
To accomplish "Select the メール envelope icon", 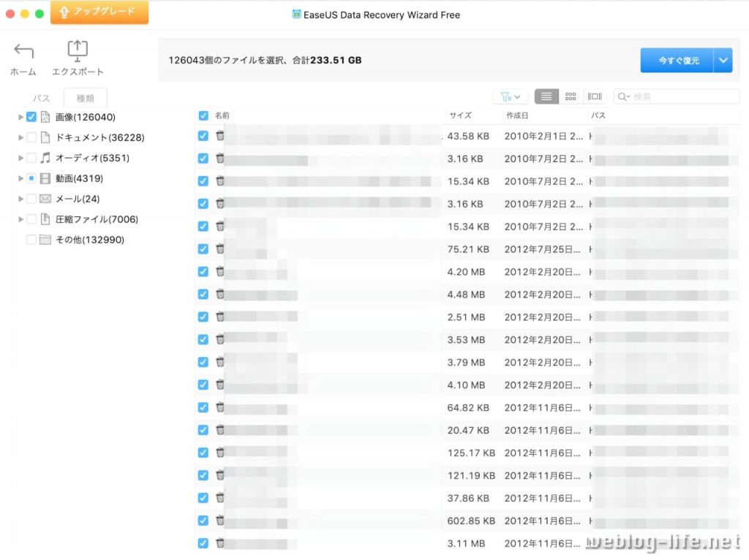I will (45, 199).
